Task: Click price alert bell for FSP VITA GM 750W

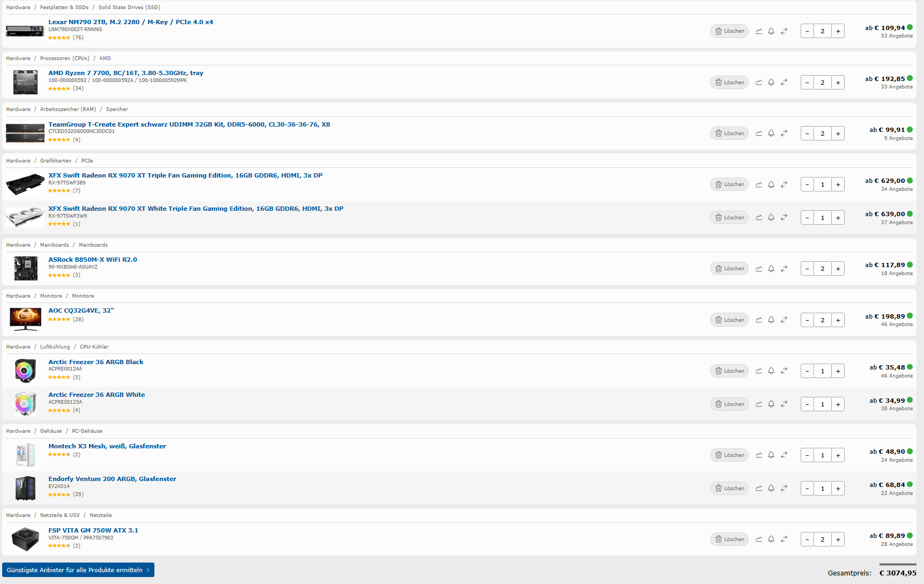Action: click(x=771, y=539)
